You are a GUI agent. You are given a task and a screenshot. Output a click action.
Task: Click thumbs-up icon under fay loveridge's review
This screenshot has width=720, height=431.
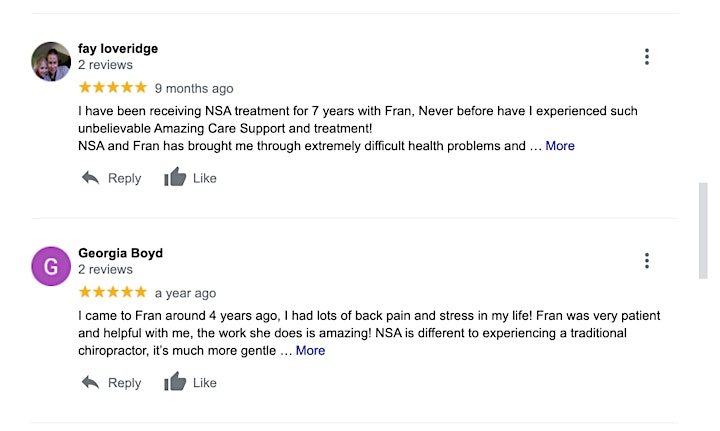[x=175, y=177]
